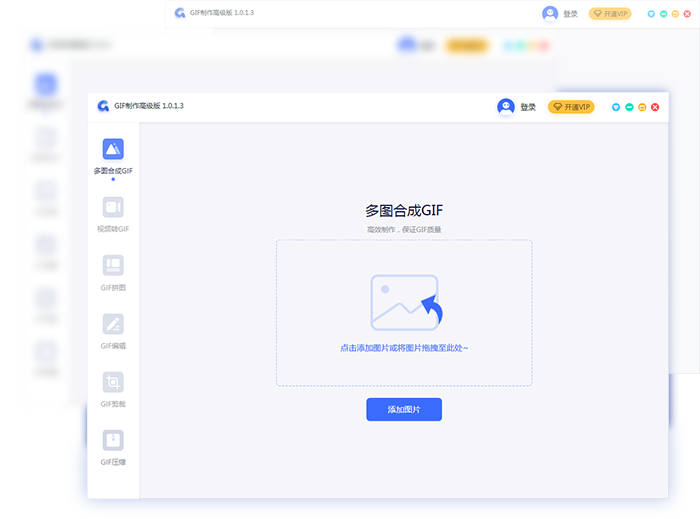Click the user avatar in front window
Image resolution: width=700 pixels, height=519 pixels.
click(506, 107)
